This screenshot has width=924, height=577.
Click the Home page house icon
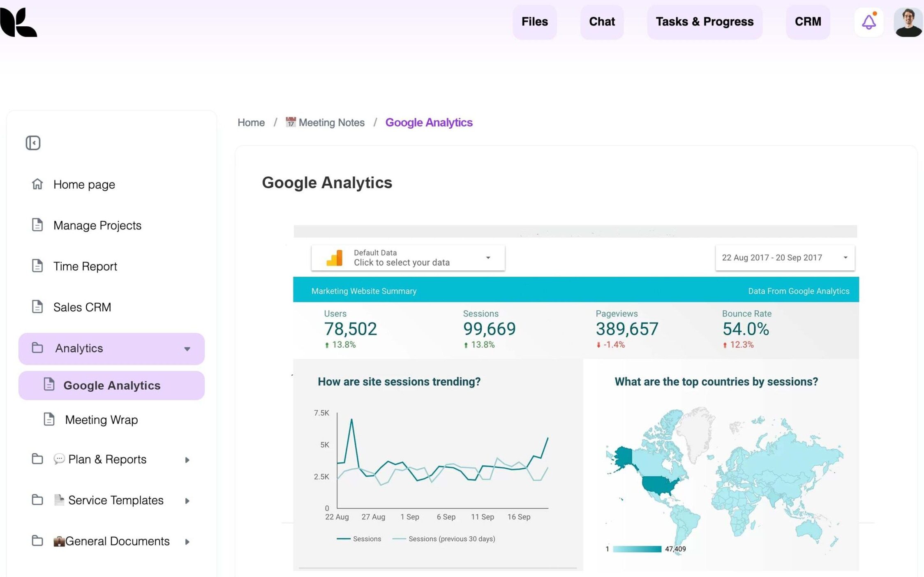coord(37,184)
